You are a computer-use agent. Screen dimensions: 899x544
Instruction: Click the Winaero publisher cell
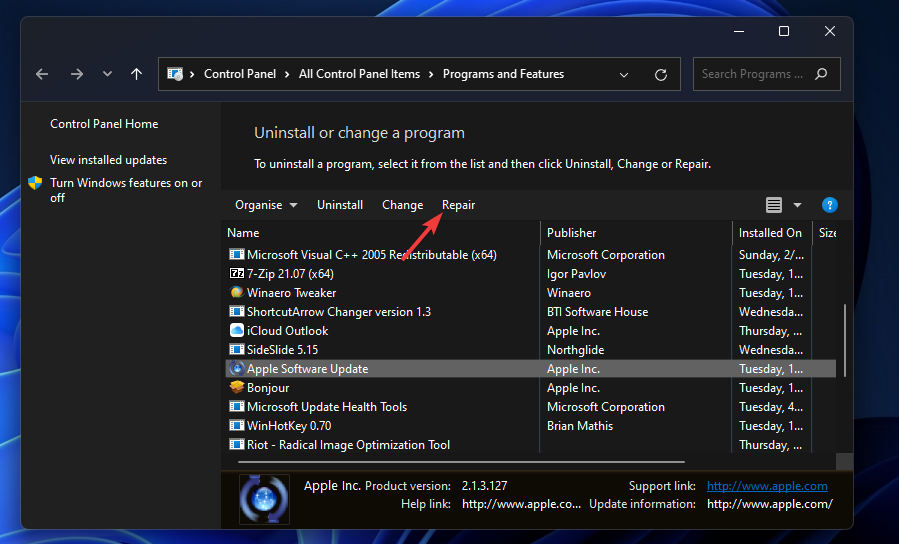tap(569, 293)
